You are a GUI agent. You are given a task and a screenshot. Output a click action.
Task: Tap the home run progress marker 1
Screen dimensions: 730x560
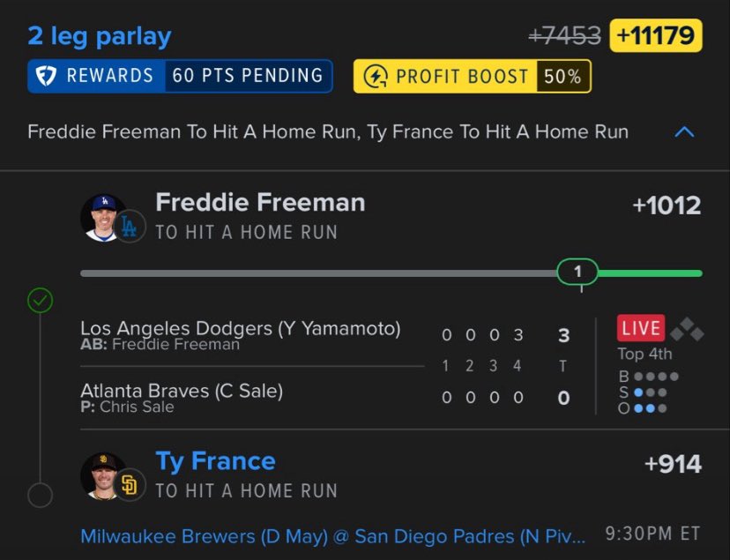(577, 272)
